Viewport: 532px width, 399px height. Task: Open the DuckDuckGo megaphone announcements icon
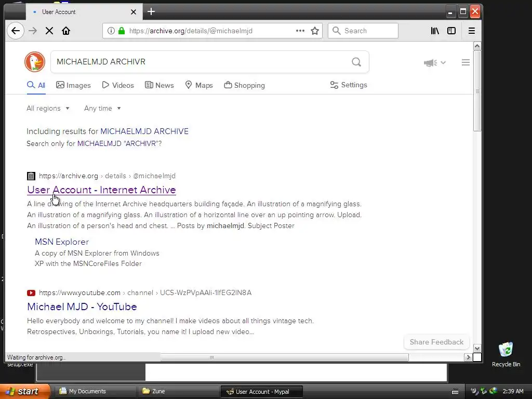point(430,63)
